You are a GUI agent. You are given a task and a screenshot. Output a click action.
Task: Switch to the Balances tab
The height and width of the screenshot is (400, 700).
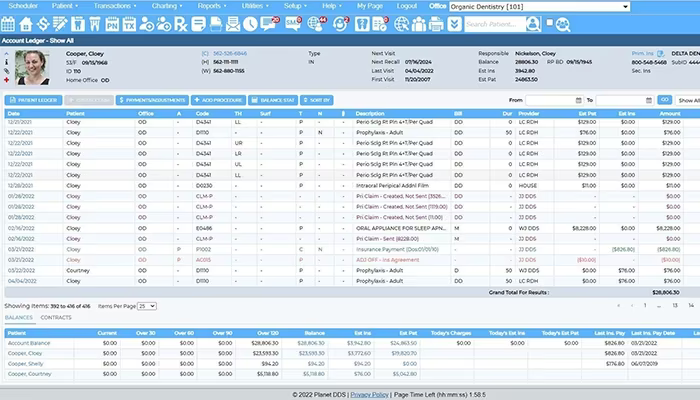[x=19, y=317]
